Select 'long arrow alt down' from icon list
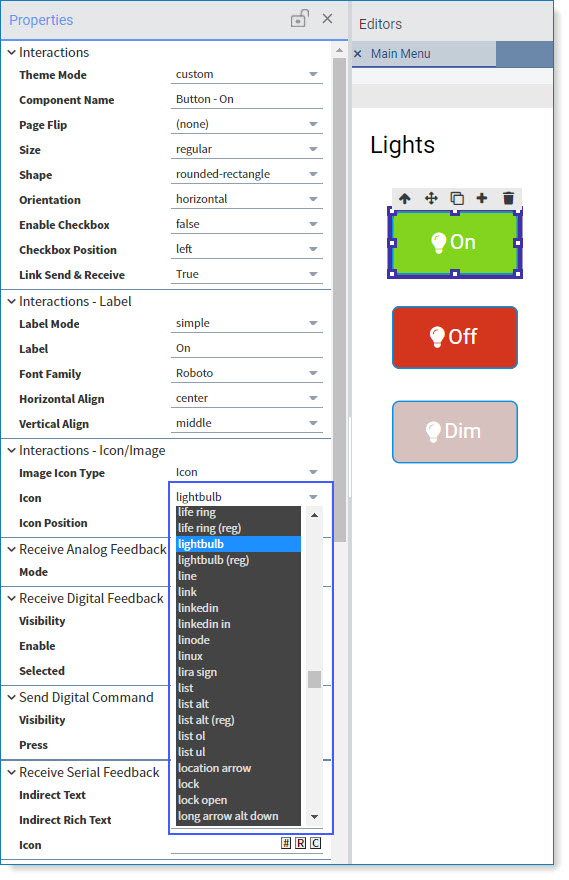Image resolution: width=569 pixels, height=880 pixels. click(238, 816)
